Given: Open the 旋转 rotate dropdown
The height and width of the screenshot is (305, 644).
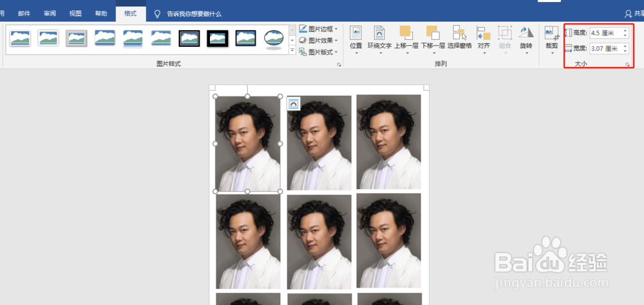Looking at the screenshot, I should coord(526,41).
